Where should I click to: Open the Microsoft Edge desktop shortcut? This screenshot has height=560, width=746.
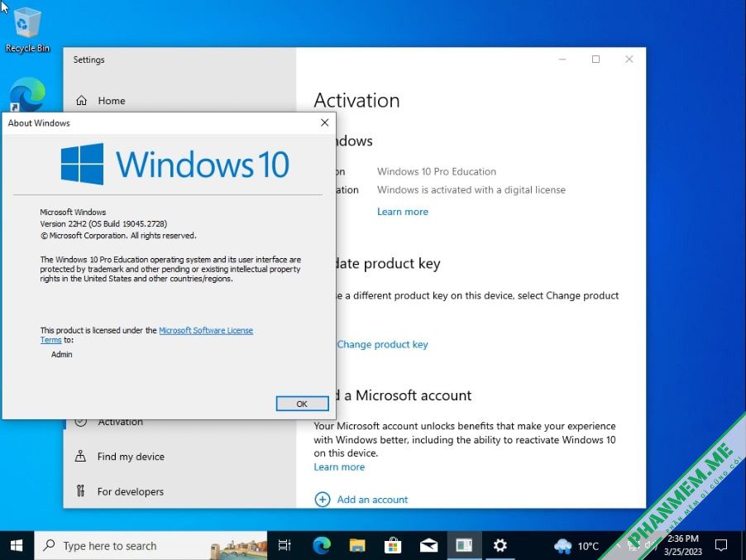click(27, 94)
